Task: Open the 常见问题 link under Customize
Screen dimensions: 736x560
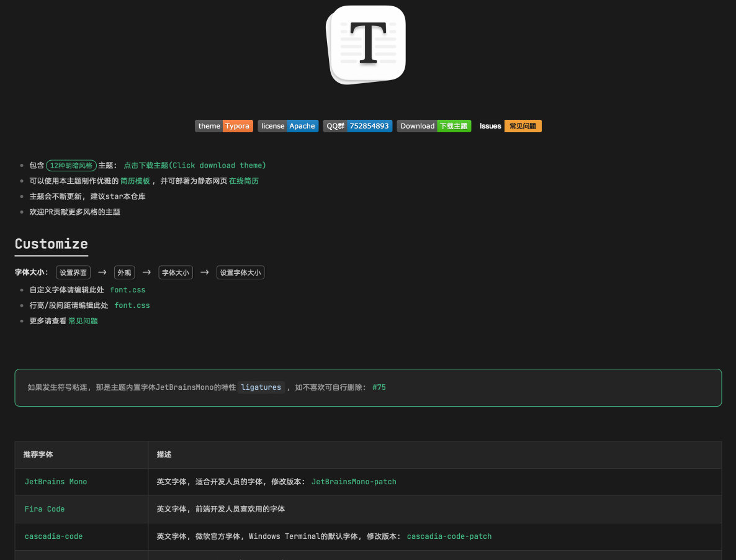Action: pos(83,320)
